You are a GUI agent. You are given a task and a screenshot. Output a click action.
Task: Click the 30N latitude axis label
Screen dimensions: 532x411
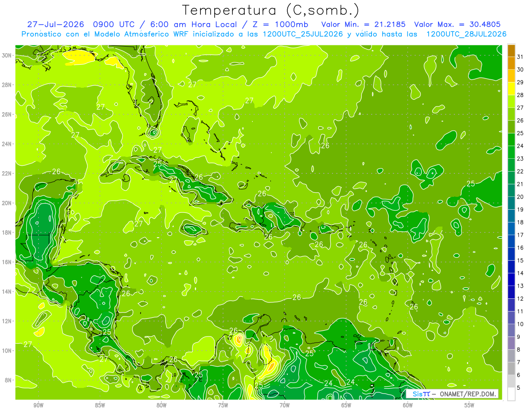[x=7, y=55]
